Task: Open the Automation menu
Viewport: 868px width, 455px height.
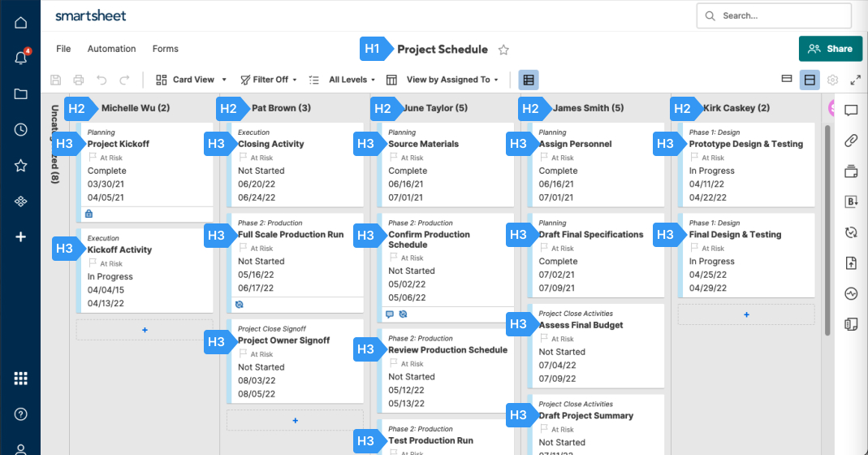Action: pyautogui.click(x=111, y=49)
